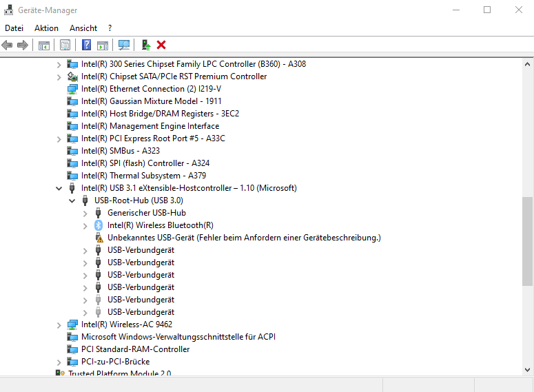Click icon of Intel(R) Thermal Subsystem - A379

point(72,176)
